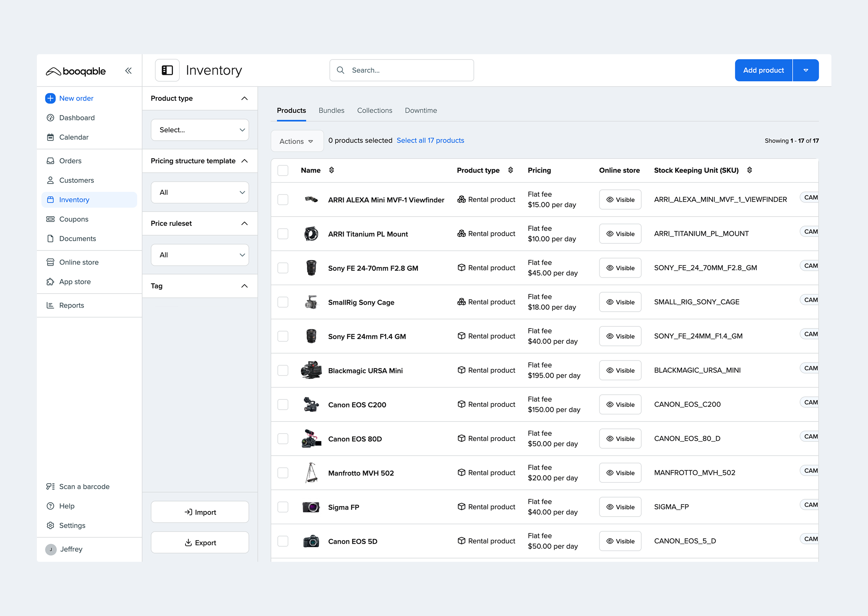Collapse the sidebar with double-chevron icon

[x=129, y=70]
